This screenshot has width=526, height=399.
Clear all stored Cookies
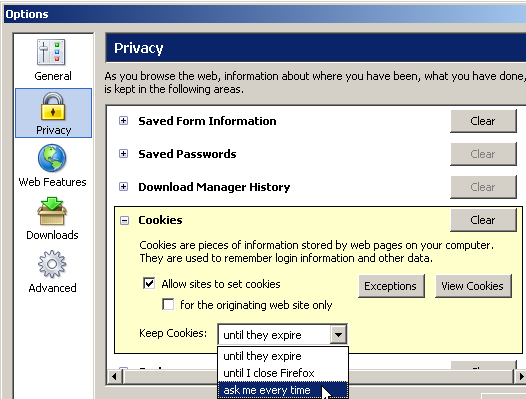coord(483,220)
